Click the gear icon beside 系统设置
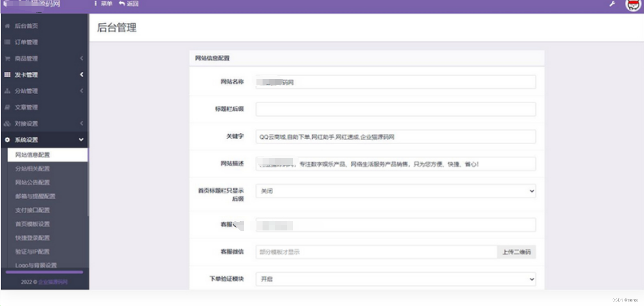 pos(7,140)
